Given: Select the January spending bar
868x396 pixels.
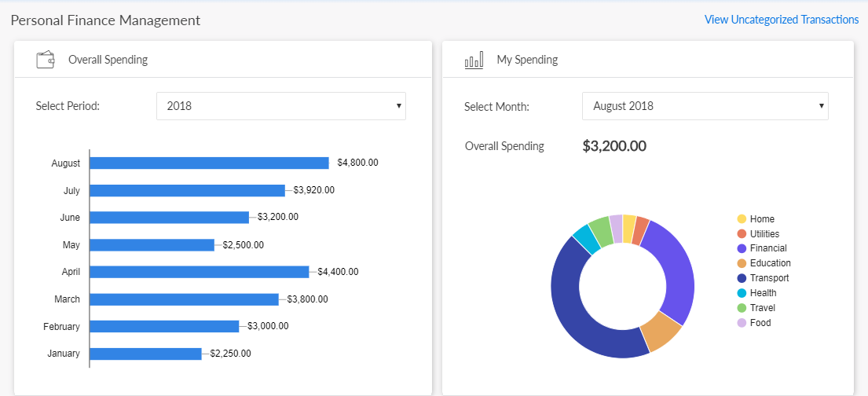Looking at the screenshot, I should pos(145,354).
